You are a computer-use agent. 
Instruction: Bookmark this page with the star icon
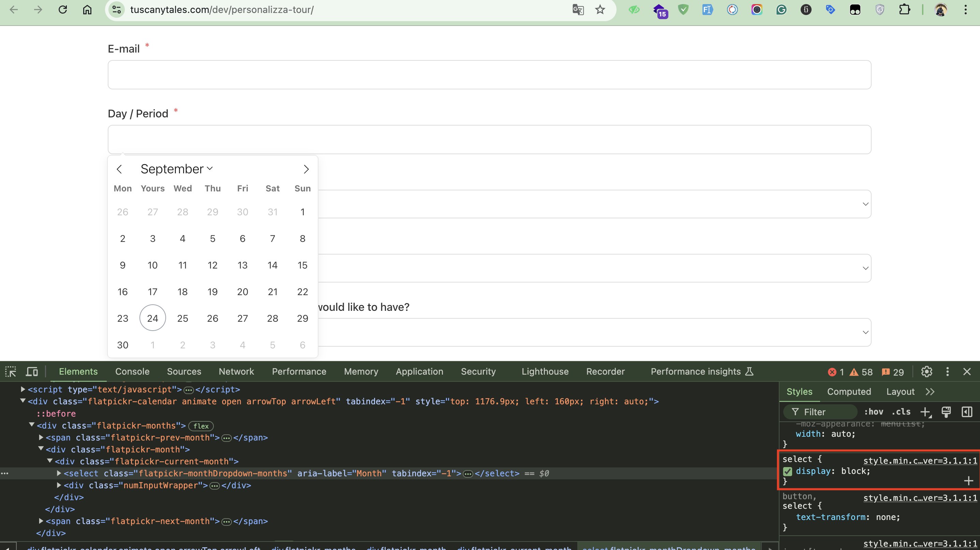pyautogui.click(x=600, y=10)
